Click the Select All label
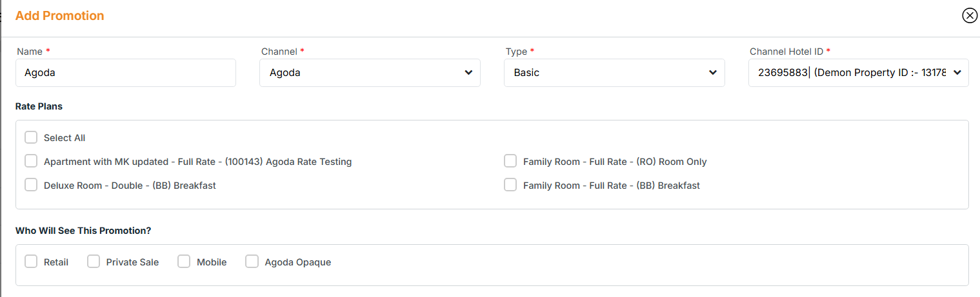 (x=65, y=138)
